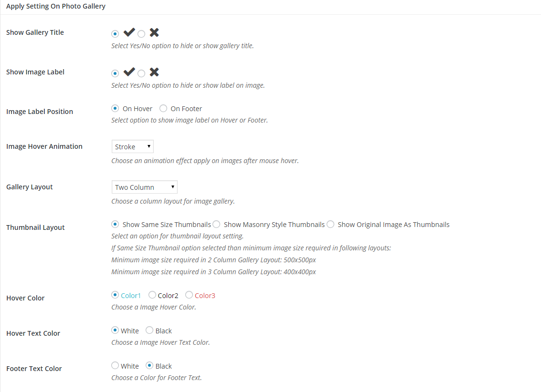Choose Show Original Image As Thumbnails
The image size is (541, 392).
click(330, 224)
